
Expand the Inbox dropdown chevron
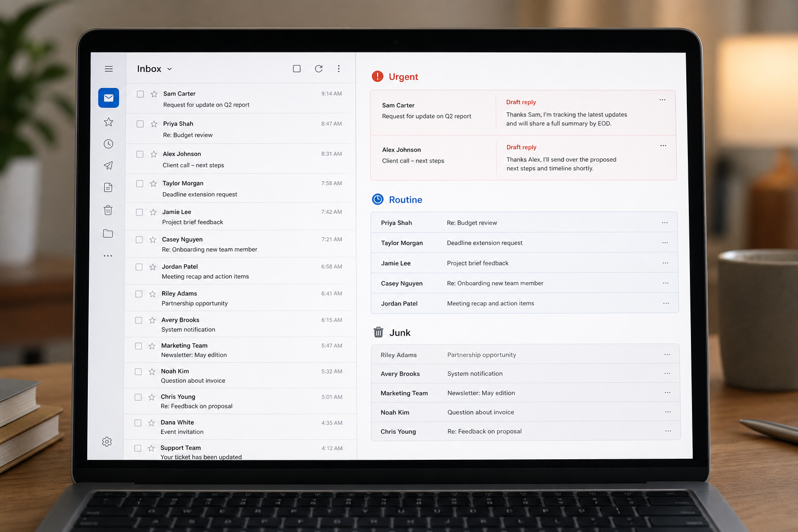coord(169,69)
